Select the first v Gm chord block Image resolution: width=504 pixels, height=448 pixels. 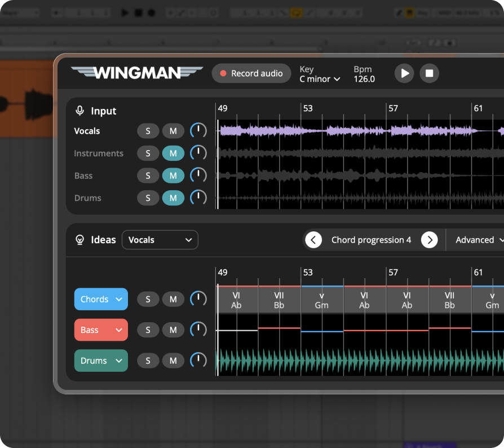[322, 300]
